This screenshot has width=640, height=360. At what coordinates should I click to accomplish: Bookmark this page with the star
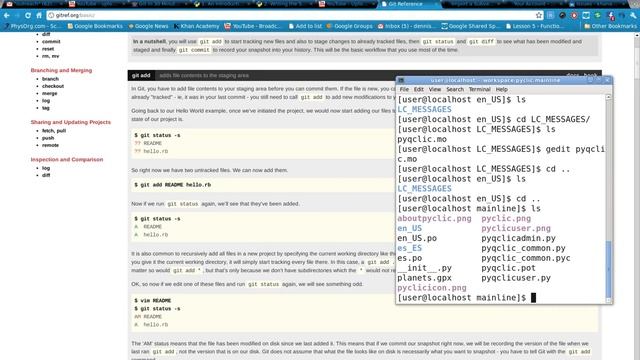pyautogui.click(x=539, y=15)
